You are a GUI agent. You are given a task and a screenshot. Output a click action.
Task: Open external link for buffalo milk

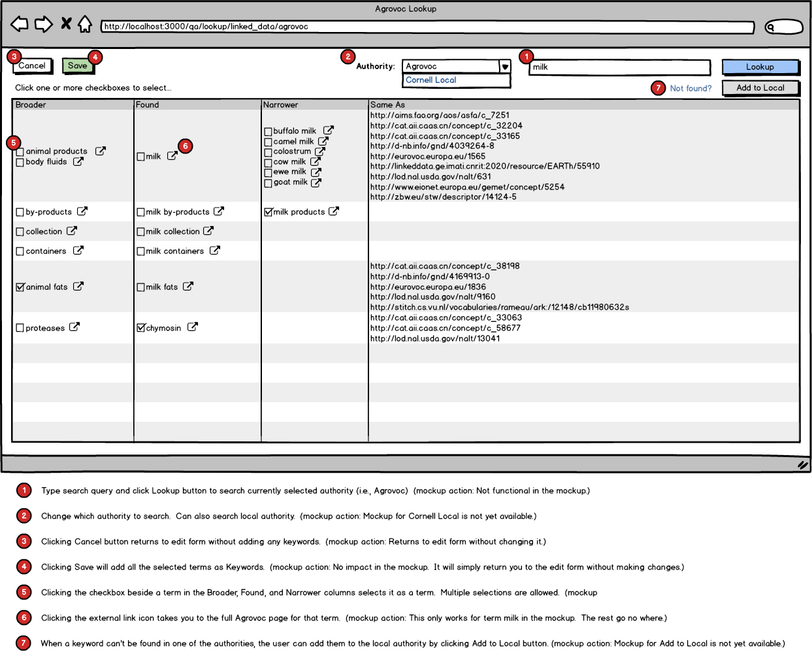[329, 131]
